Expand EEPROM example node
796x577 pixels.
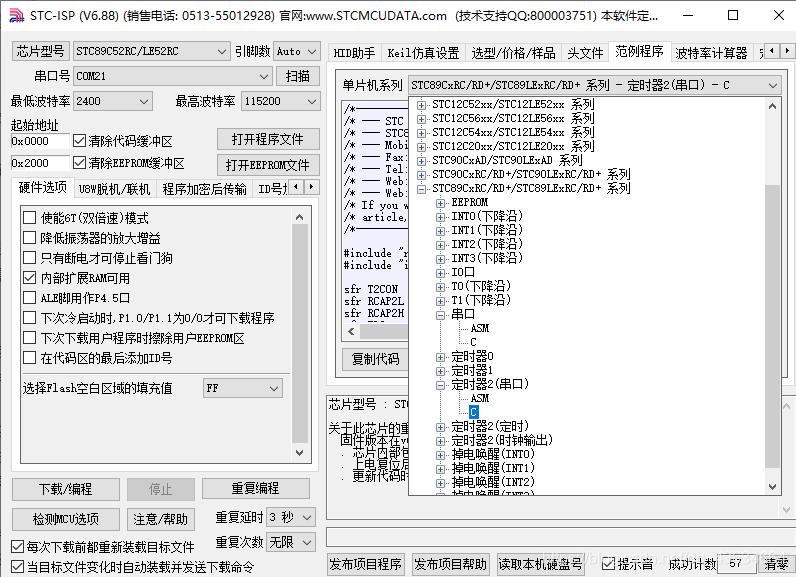(440, 203)
